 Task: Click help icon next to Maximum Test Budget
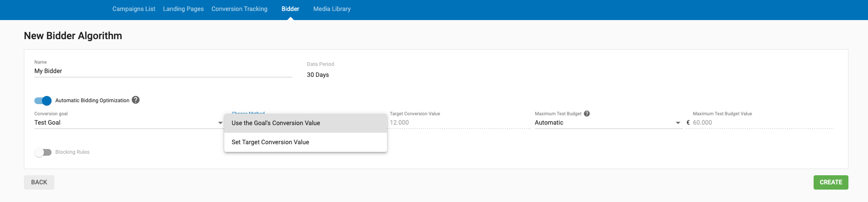(x=587, y=114)
